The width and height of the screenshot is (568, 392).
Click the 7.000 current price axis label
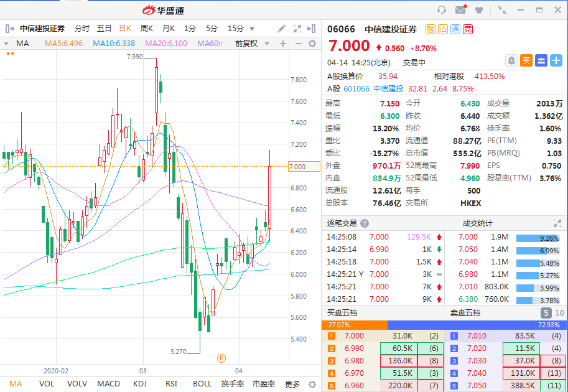pyautogui.click(x=304, y=167)
